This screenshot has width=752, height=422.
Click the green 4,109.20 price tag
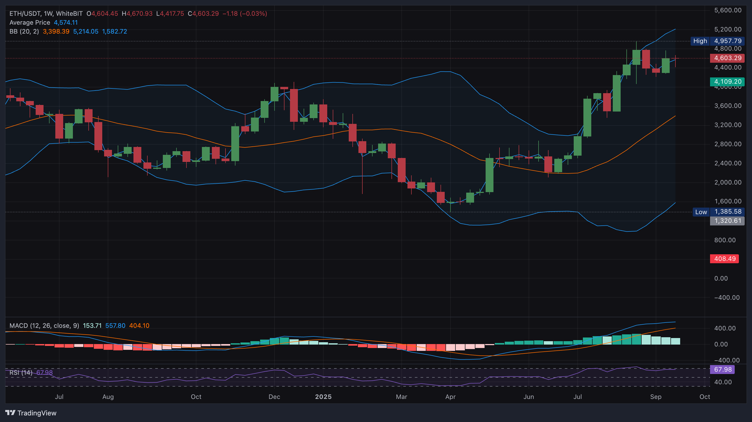point(726,82)
